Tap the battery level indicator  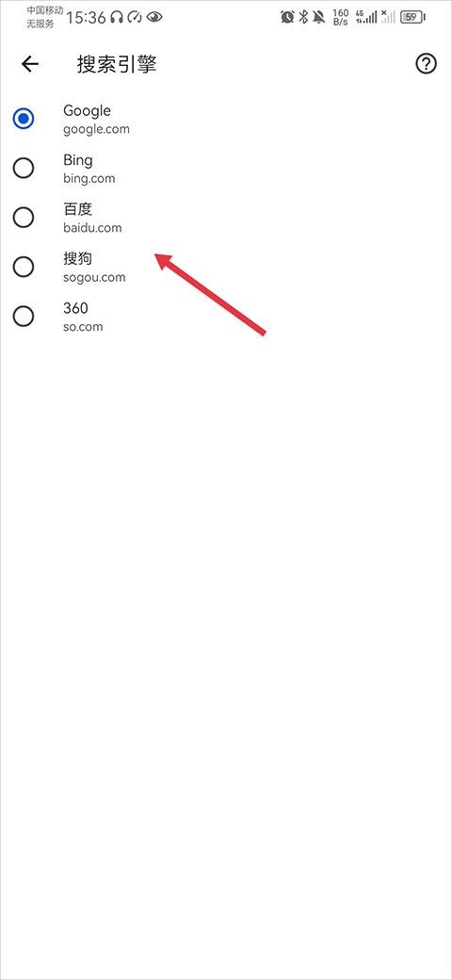tap(412, 17)
